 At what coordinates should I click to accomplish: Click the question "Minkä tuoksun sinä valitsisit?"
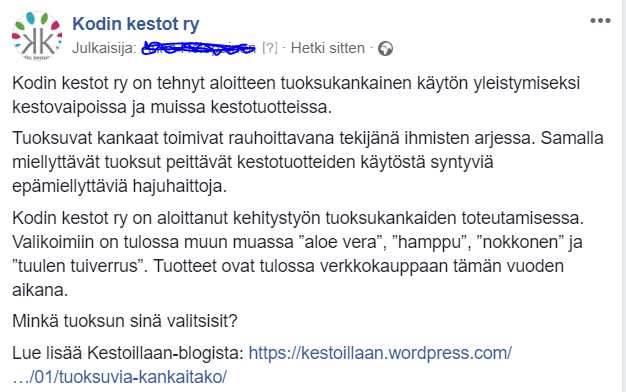(x=125, y=321)
